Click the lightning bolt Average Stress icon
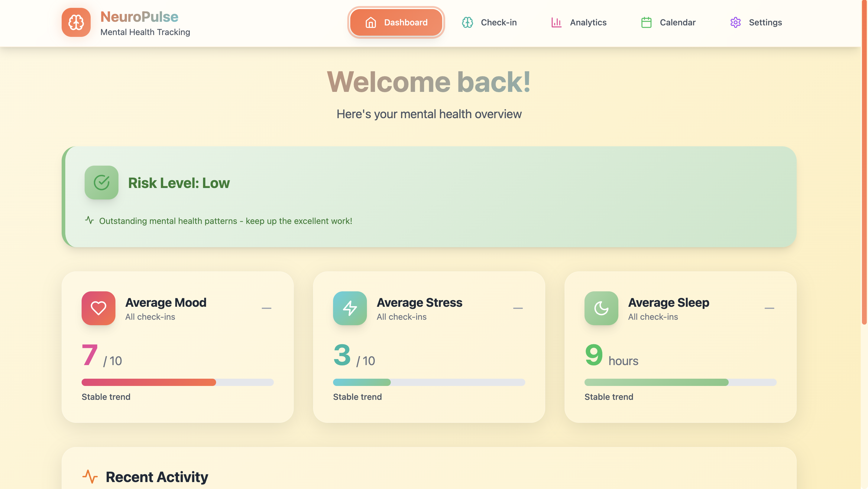The height and width of the screenshot is (489, 868). tap(349, 308)
